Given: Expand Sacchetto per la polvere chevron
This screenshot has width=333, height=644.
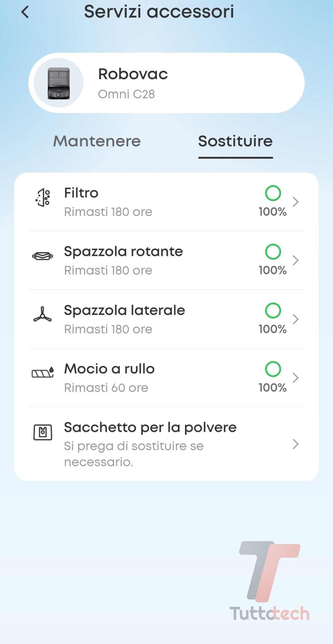Looking at the screenshot, I should [295, 444].
